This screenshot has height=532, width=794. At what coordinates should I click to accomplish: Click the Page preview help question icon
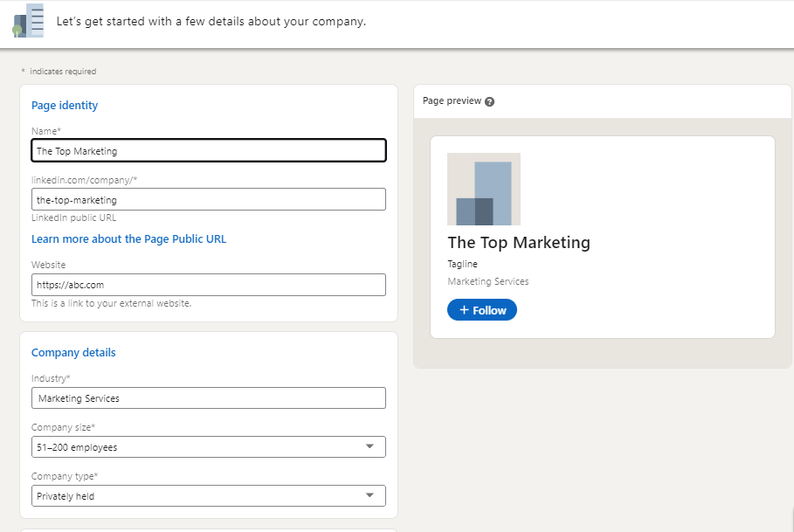(489, 101)
